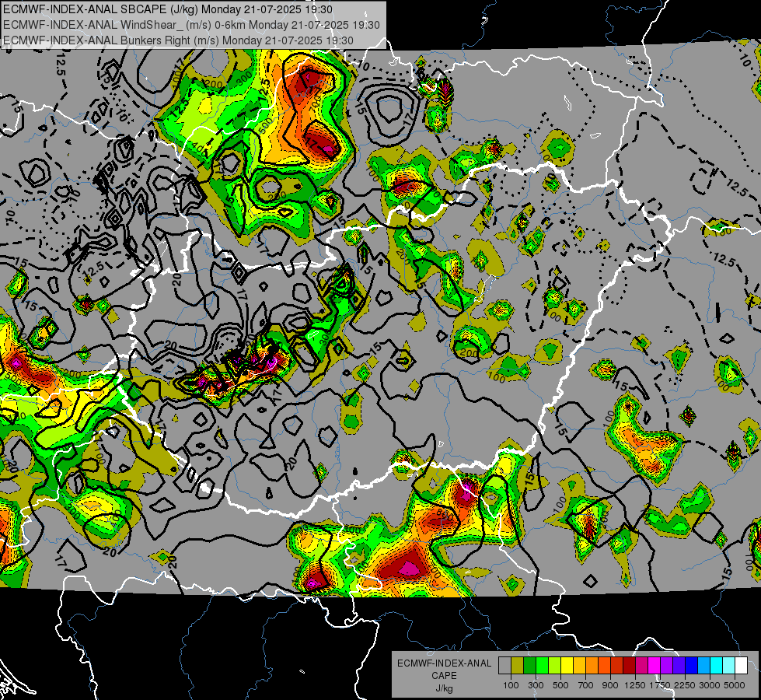Click the 1250 tick label under color bar
The width and height of the screenshot is (761, 700).
(x=635, y=685)
